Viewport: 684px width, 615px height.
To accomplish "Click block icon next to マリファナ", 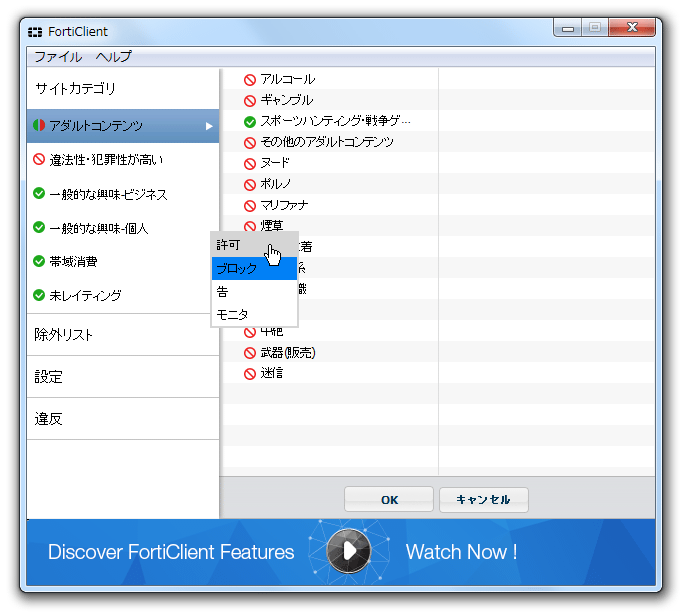I will pyautogui.click(x=250, y=205).
